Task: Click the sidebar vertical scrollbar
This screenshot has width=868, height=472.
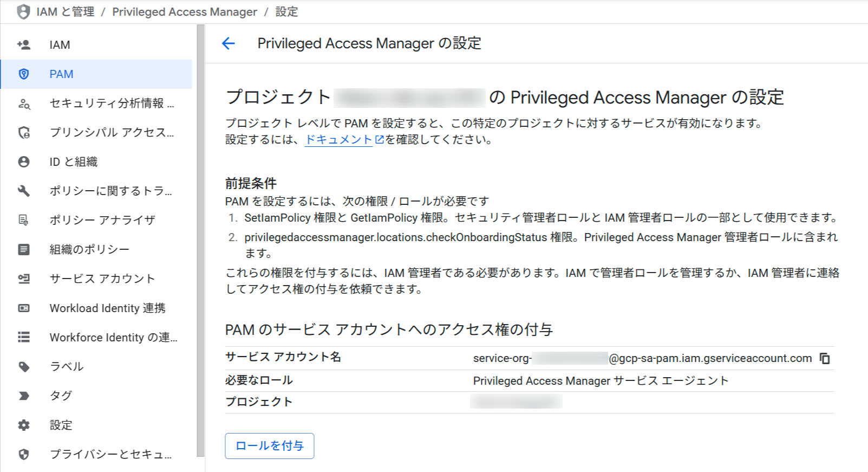Action: [201, 238]
